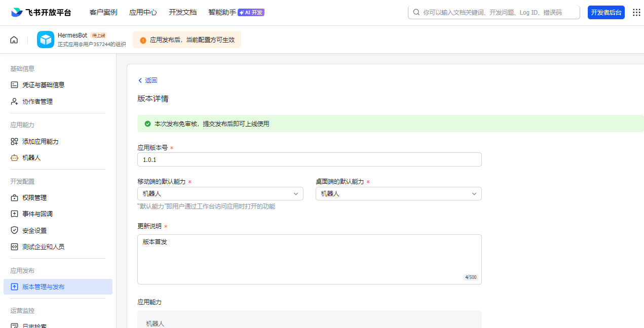Click the robot icon beside 机器人 in sidebar
This screenshot has width=644, height=328.
point(14,158)
